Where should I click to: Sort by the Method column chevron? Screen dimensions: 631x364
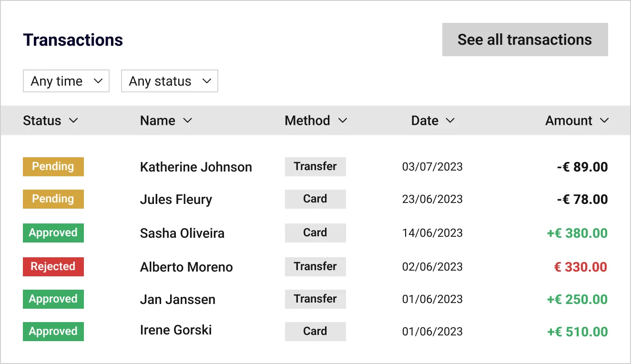tap(342, 121)
